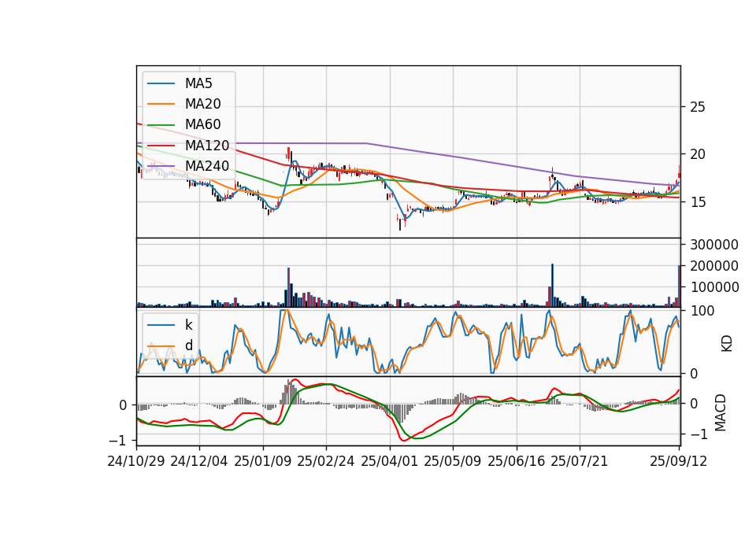Click the 25/06/16 date axis label
Image resolution: width=756 pixels, height=543 pixels.
click(x=517, y=461)
